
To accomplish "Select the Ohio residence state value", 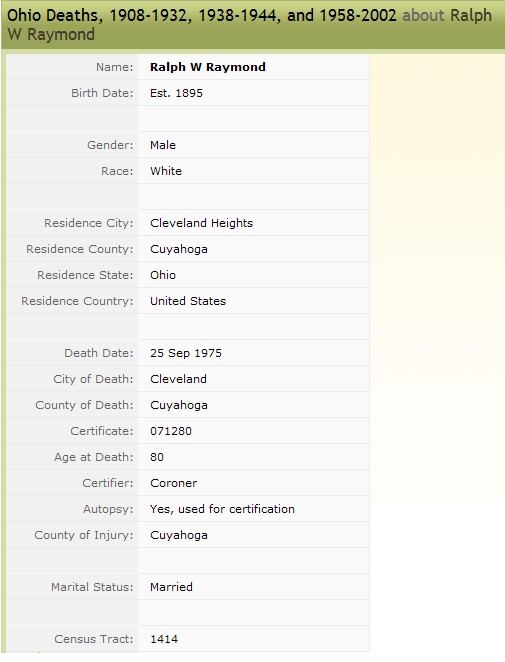I will 163,275.
